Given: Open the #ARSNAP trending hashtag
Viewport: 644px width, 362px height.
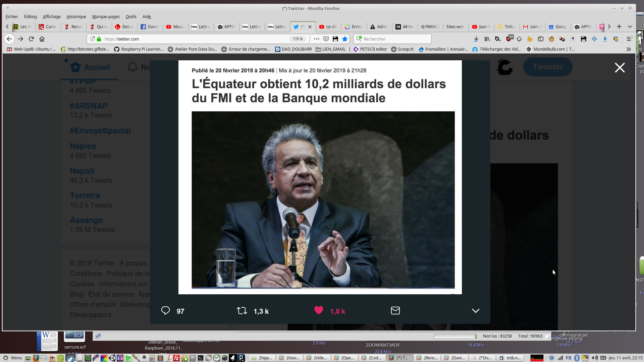Looking at the screenshot, I should click(89, 106).
